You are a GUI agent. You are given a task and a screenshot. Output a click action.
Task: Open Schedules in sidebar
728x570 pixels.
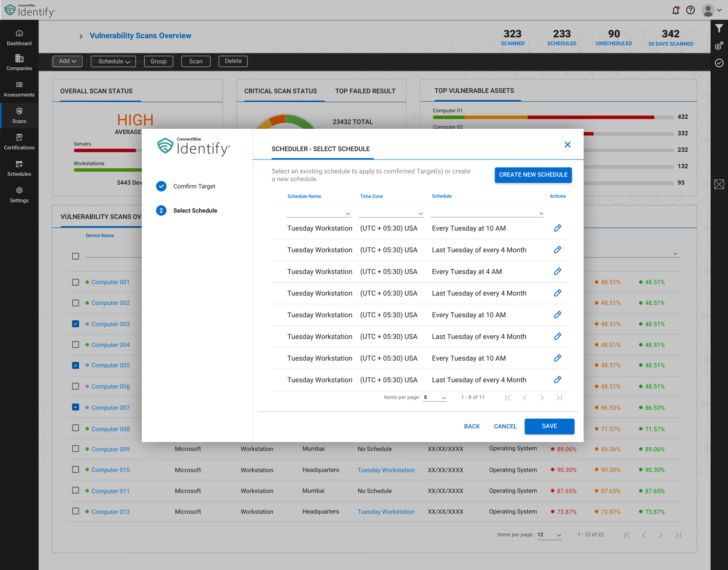[19, 169]
